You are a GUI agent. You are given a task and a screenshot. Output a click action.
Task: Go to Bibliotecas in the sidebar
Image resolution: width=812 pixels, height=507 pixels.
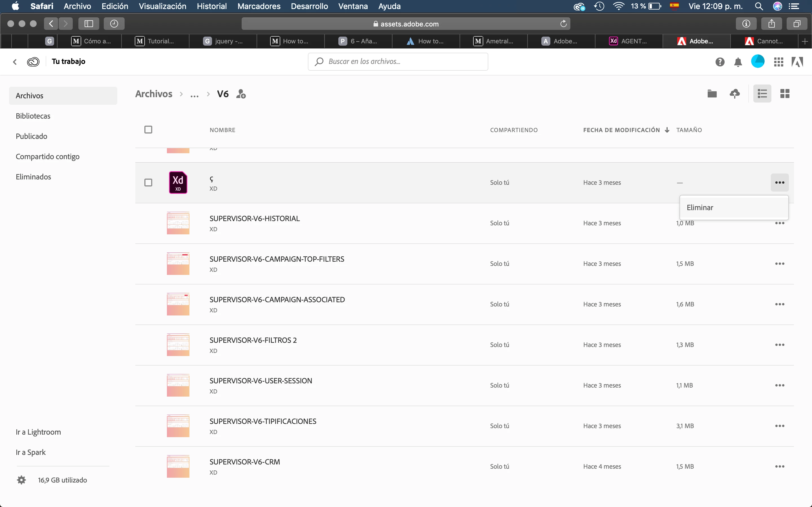[33, 116]
